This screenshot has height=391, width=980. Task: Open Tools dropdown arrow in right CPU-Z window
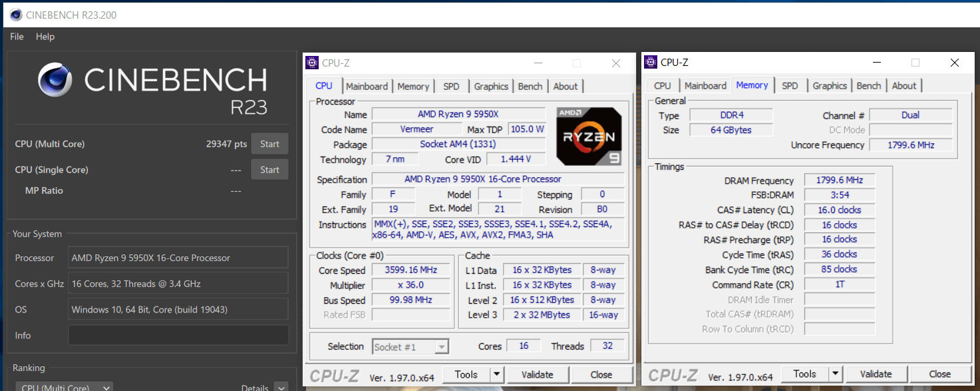(836, 374)
